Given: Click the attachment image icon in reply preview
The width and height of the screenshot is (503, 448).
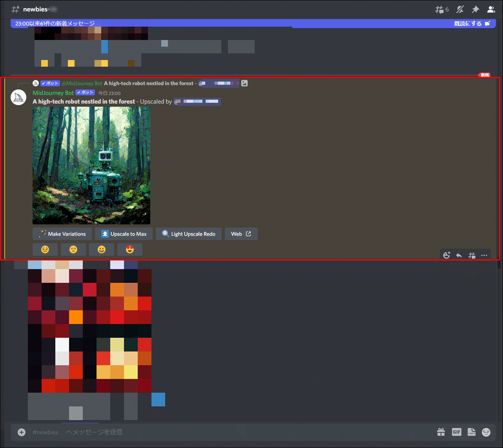Looking at the screenshot, I should click(x=244, y=83).
